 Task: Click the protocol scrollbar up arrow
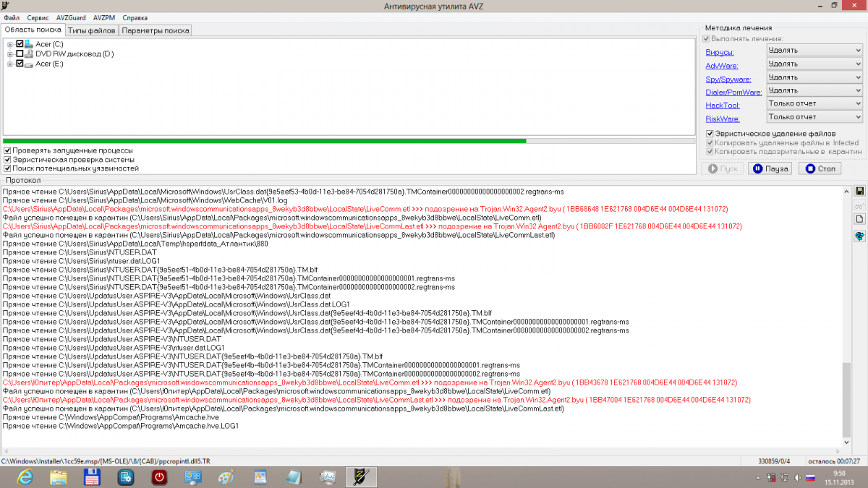tap(847, 190)
